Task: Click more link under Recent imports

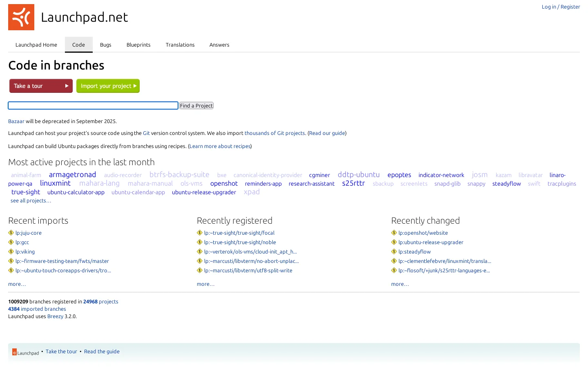Action: coord(17,284)
